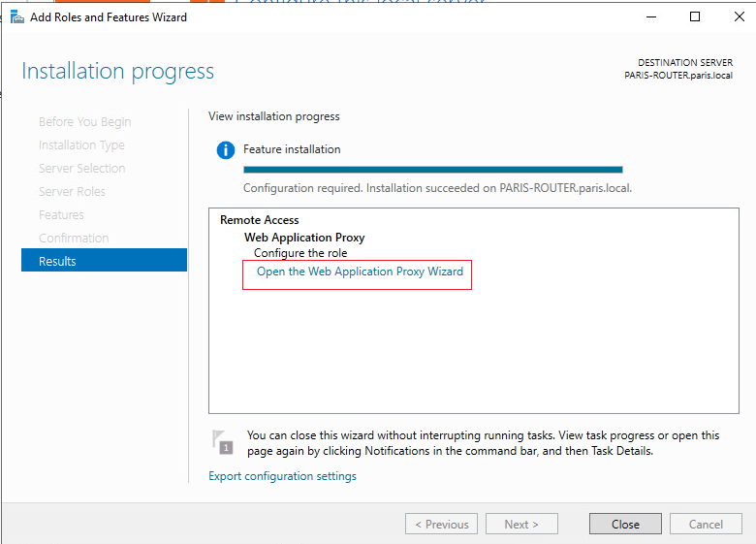The image size is (756, 544).
Task: Click the Web Application Proxy entry
Action: click(x=304, y=238)
